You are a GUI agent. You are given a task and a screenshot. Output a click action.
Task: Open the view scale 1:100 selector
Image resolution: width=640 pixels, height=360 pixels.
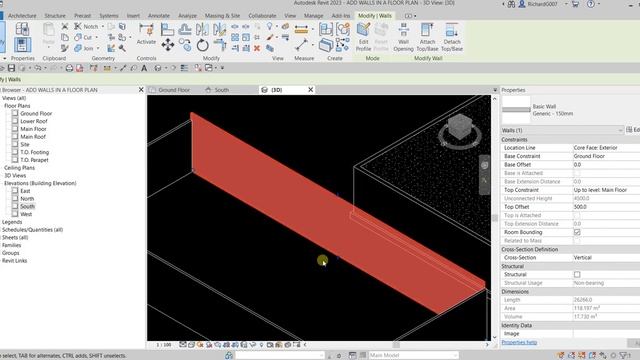pos(164,345)
